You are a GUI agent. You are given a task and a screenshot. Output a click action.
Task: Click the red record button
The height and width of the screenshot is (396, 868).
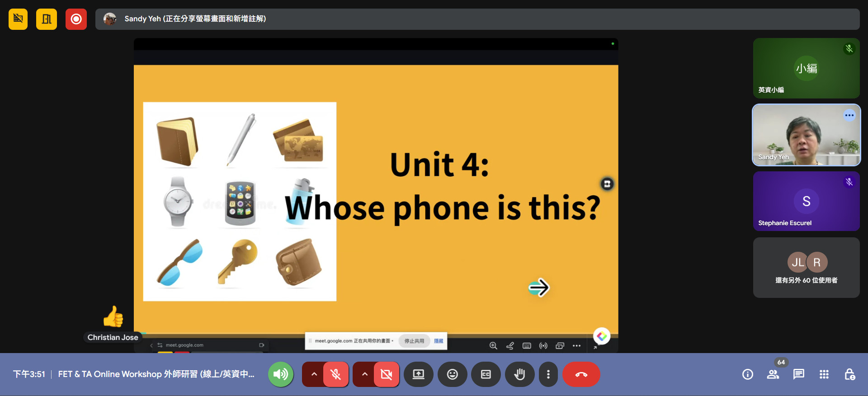tap(76, 19)
